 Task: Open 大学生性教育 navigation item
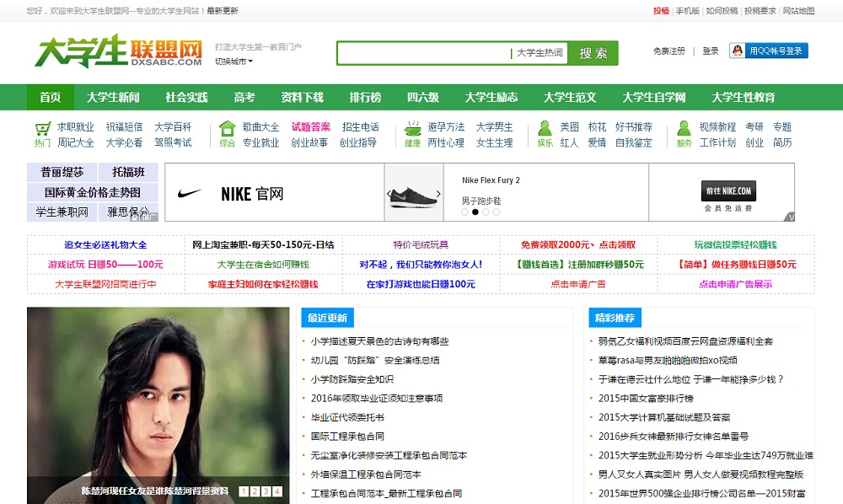[744, 97]
